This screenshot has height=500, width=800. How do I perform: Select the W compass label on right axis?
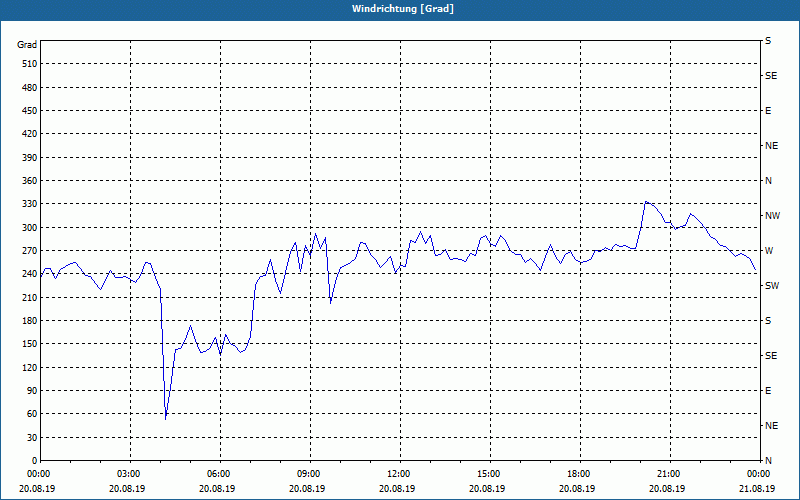coord(769,251)
